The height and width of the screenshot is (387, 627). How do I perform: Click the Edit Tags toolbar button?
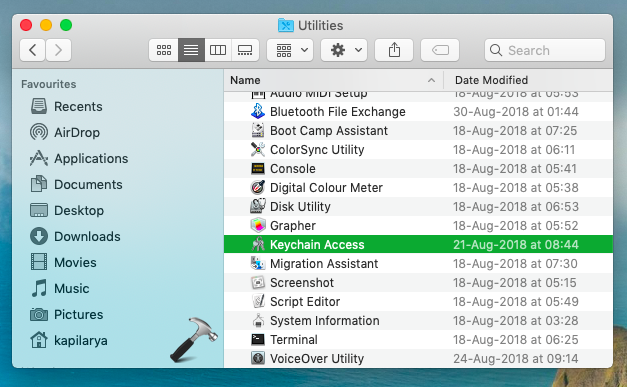click(x=440, y=50)
